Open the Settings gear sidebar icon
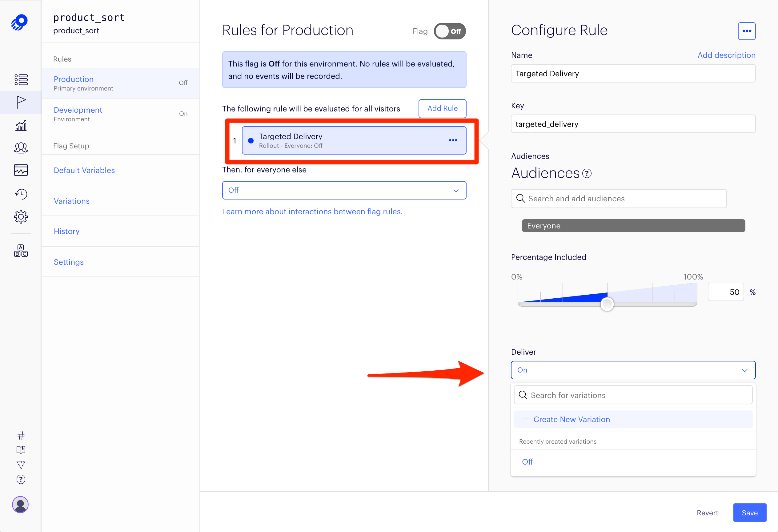 point(21,217)
